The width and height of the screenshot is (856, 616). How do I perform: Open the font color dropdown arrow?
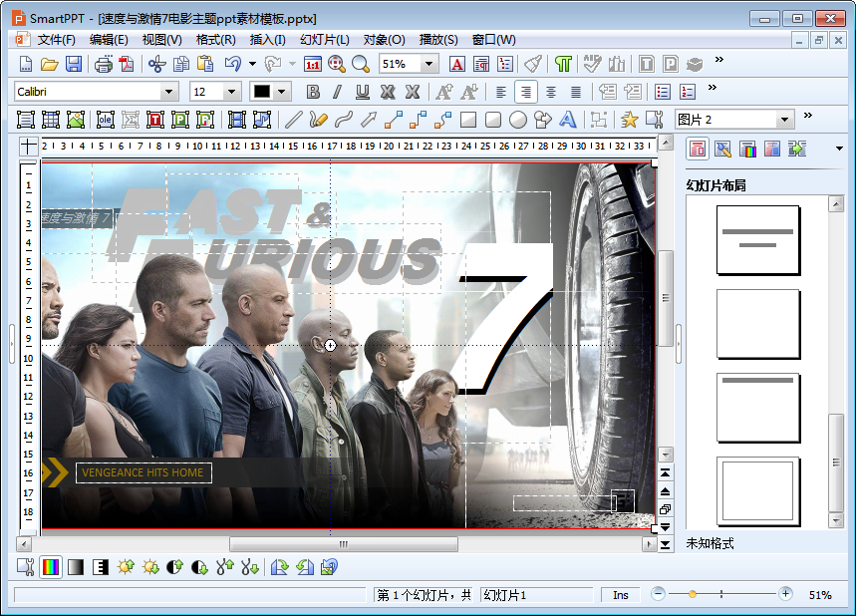tap(282, 92)
